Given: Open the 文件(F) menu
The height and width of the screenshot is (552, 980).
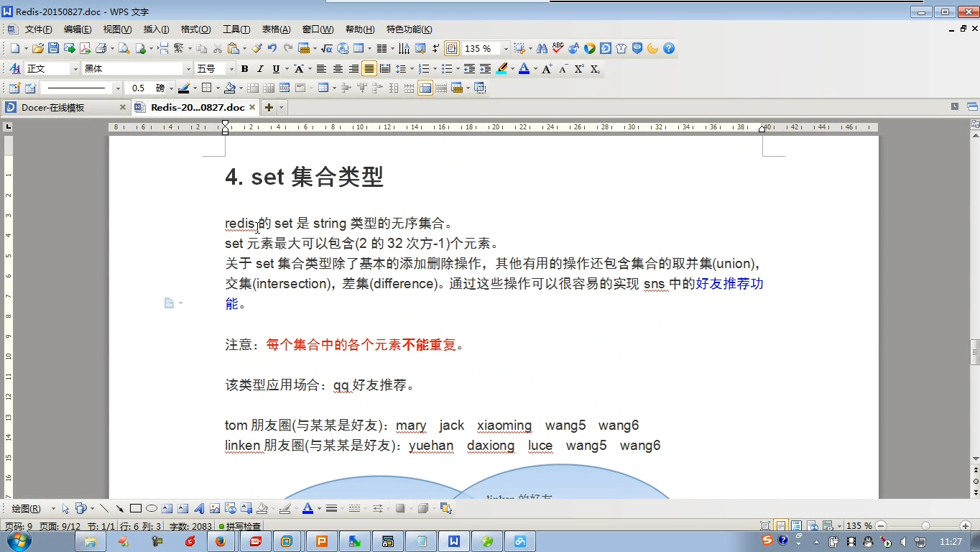Looking at the screenshot, I should [x=39, y=29].
